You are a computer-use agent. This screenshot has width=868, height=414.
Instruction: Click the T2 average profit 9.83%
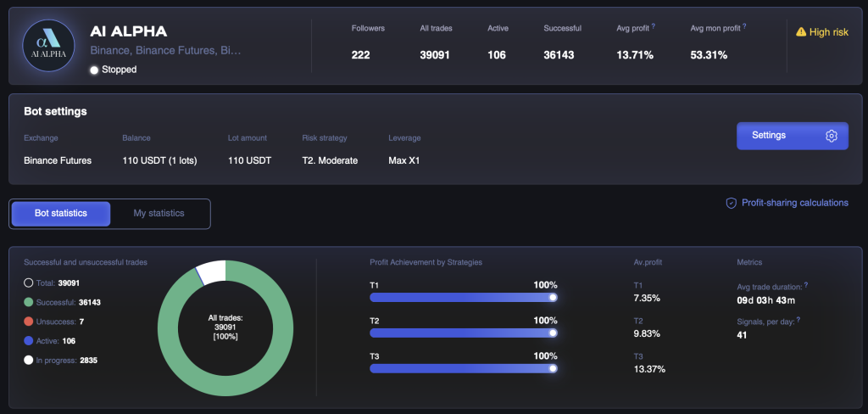[x=647, y=333]
